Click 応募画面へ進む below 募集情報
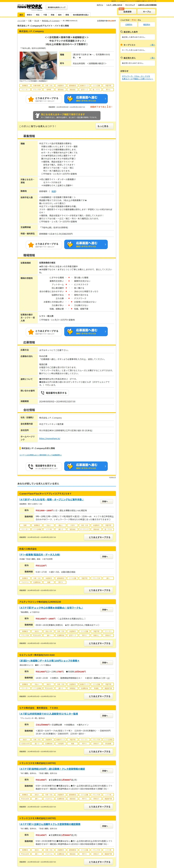This screenshot has height=868, width=174. coord(86,244)
